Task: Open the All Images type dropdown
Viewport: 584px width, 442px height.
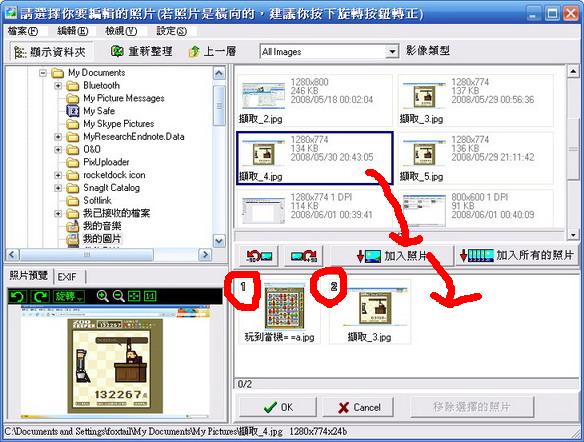Action: 392,52
